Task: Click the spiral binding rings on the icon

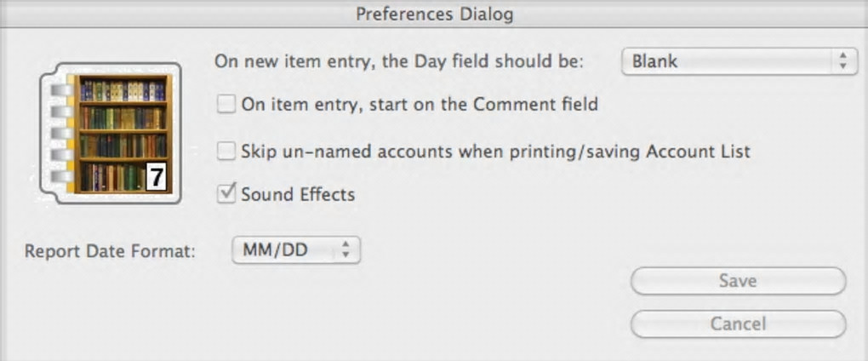Action: click(57, 133)
